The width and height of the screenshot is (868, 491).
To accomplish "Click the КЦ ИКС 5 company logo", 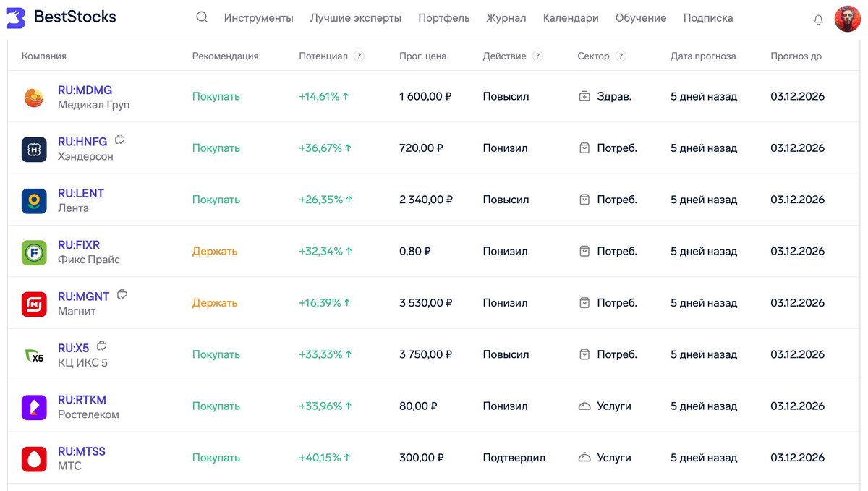I will point(34,356).
